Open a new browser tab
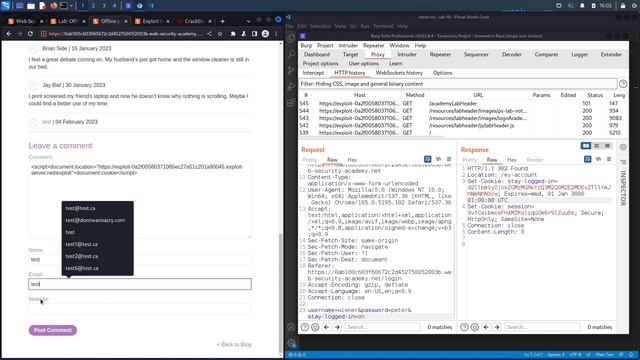The height and width of the screenshot is (360, 640). pos(222,21)
